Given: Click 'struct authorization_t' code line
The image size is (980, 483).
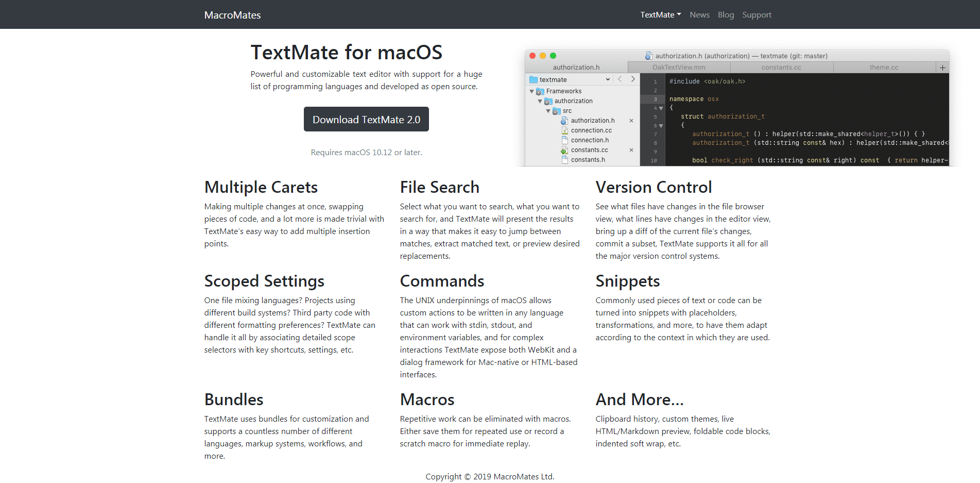Looking at the screenshot, I should [x=723, y=116].
